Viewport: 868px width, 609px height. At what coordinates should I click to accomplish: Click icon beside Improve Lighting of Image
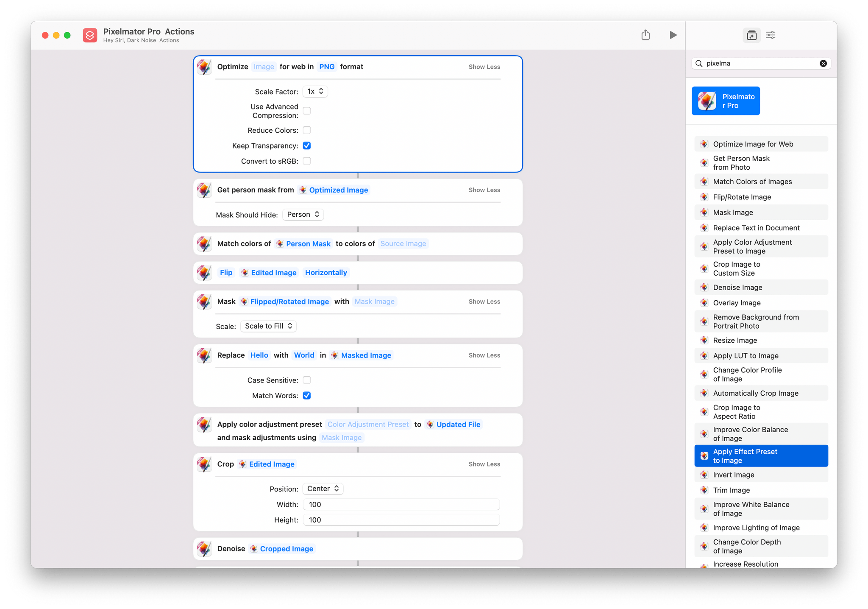click(x=704, y=528)
